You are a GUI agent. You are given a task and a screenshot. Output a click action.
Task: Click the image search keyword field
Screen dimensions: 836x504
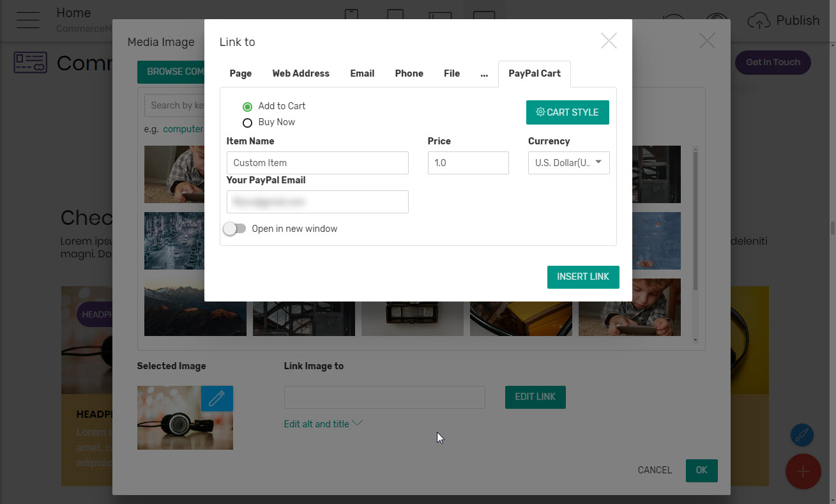tap(174, 105)
